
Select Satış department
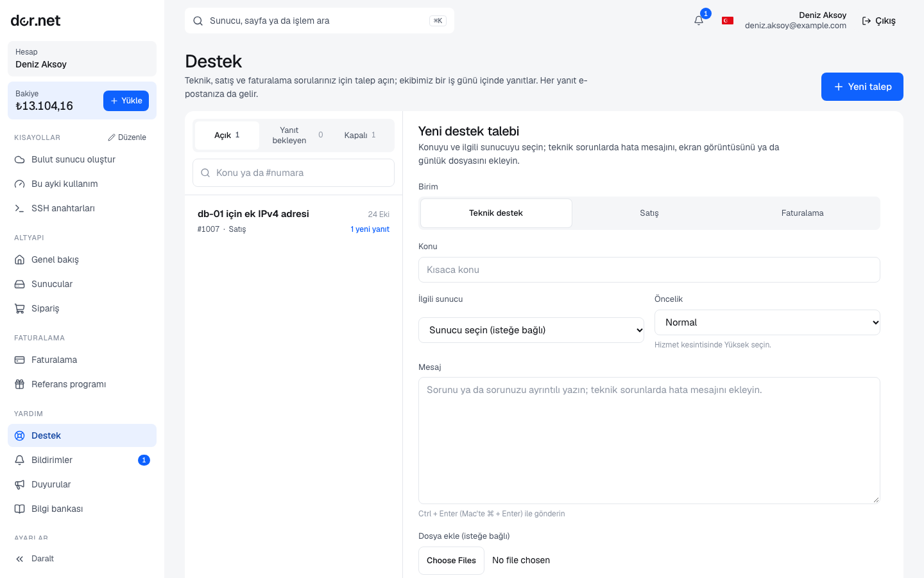649,213
